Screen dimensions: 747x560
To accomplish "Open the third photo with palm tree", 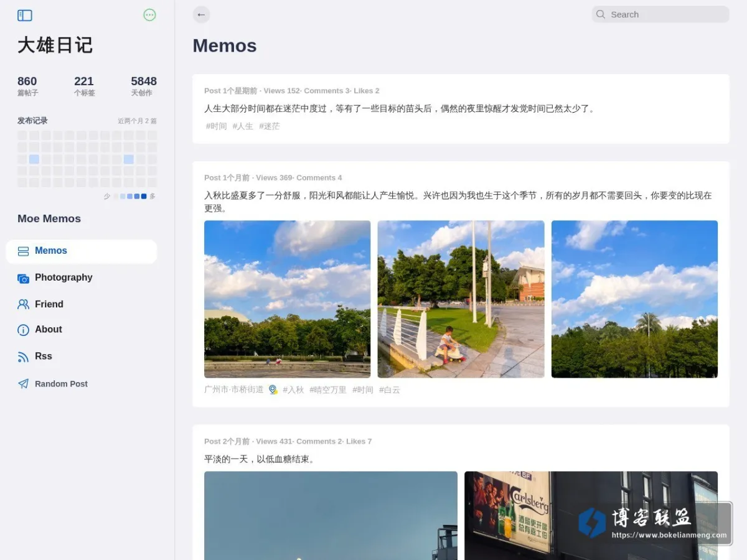I will coord(634,299).
